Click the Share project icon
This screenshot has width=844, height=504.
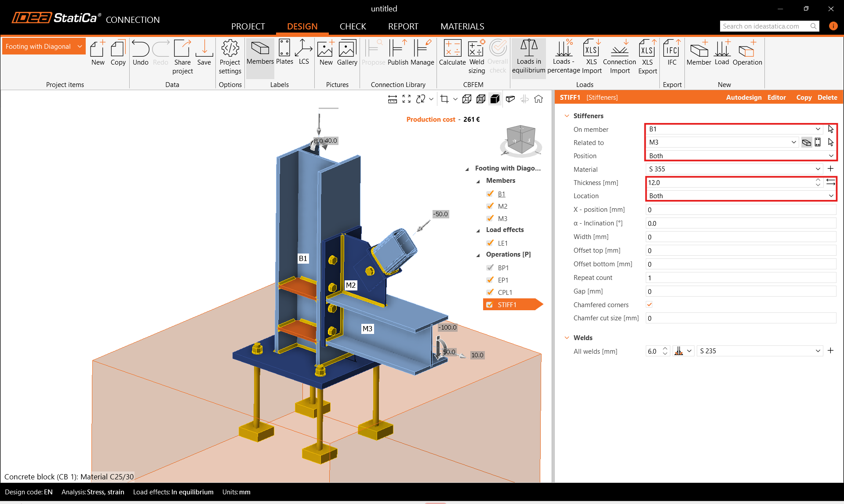coord(182,57)
